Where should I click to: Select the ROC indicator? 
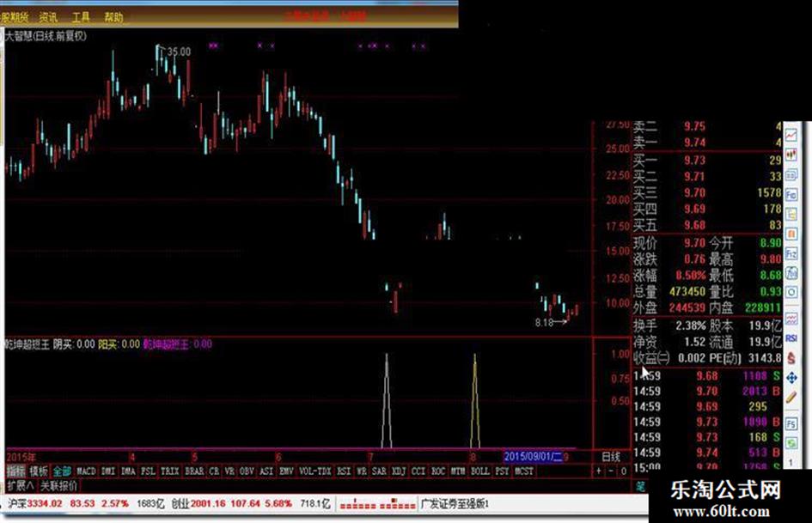(x=438, y=471)
